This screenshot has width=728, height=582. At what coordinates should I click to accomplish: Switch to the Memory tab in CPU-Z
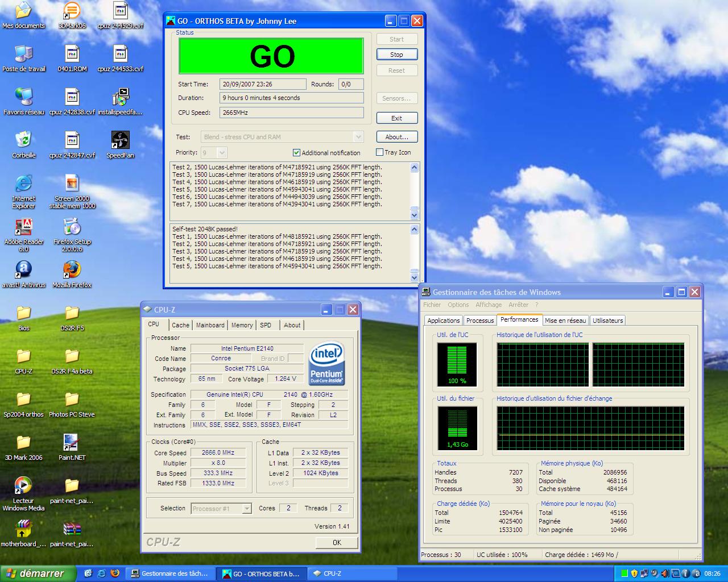pos(242,325)
